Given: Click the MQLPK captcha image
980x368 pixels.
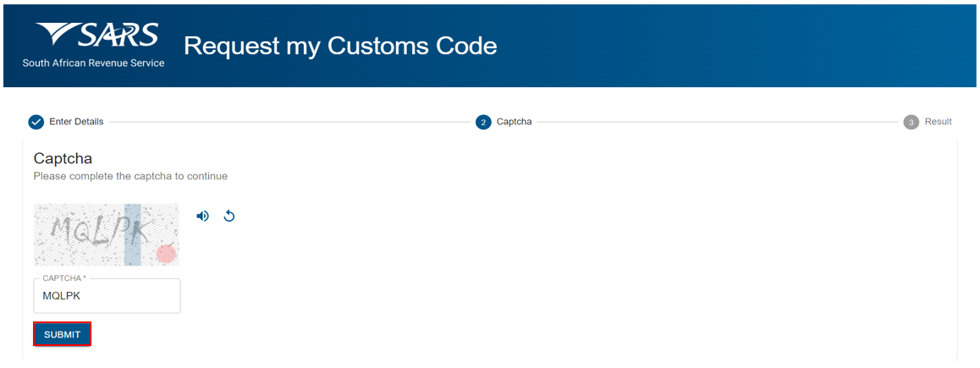Looking at the screenshot, I should click(x=107, y=234).
